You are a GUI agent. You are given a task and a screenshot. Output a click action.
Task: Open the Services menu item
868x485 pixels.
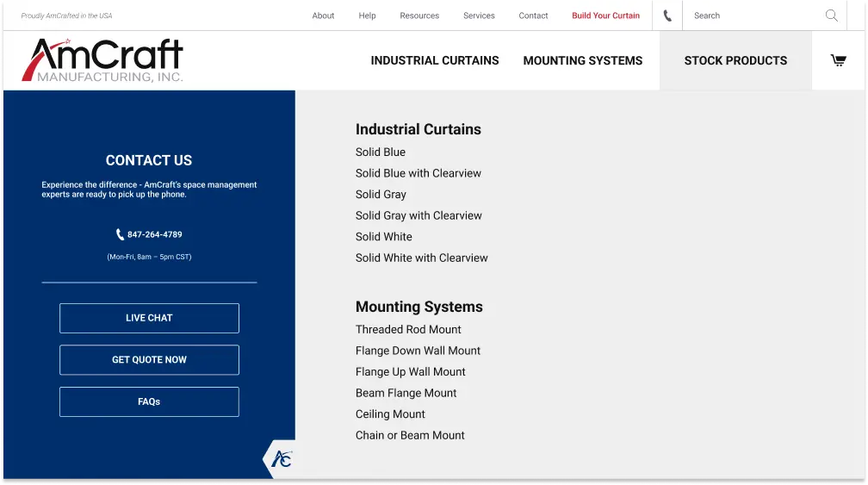479,16
